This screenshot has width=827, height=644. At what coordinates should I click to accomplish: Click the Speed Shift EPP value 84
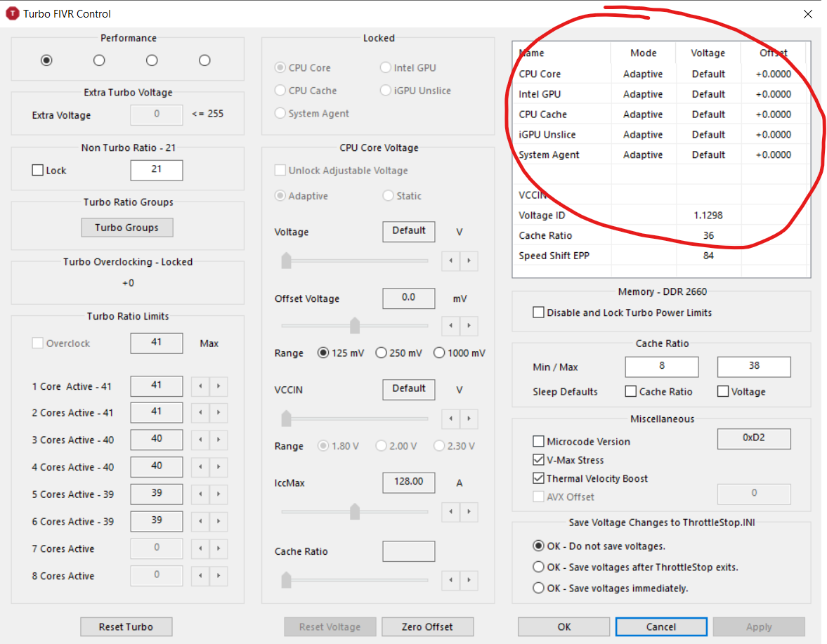708,256
